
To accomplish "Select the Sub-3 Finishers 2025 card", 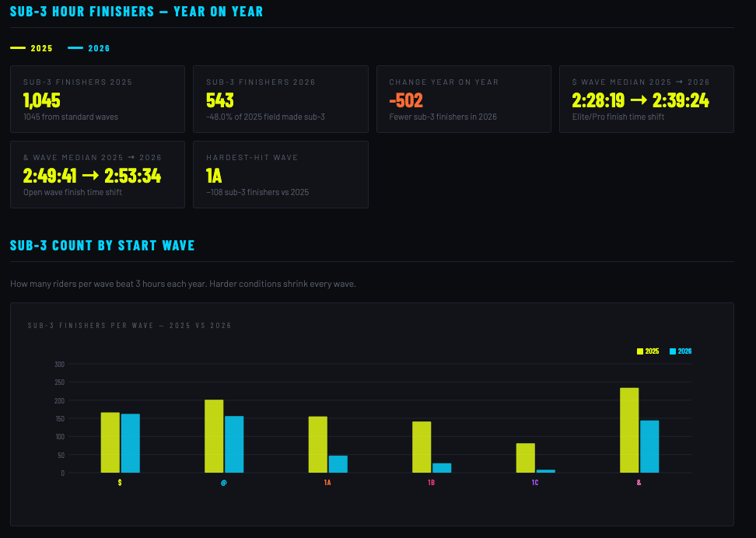I will click(x=97, y=99).
